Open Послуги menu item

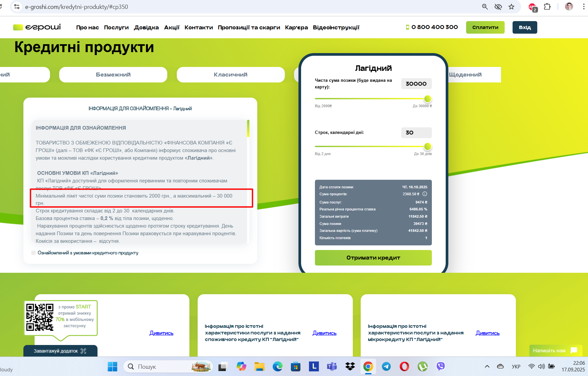[116, 27]
